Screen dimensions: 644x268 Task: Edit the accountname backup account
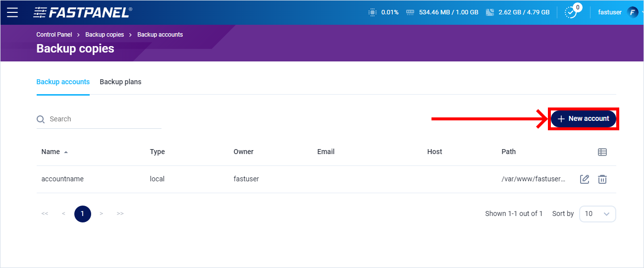click(x=585, y=179)
